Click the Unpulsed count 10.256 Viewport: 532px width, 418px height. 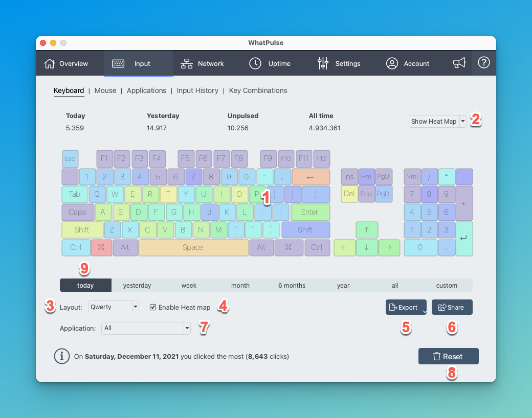click(x=238, y=128)
